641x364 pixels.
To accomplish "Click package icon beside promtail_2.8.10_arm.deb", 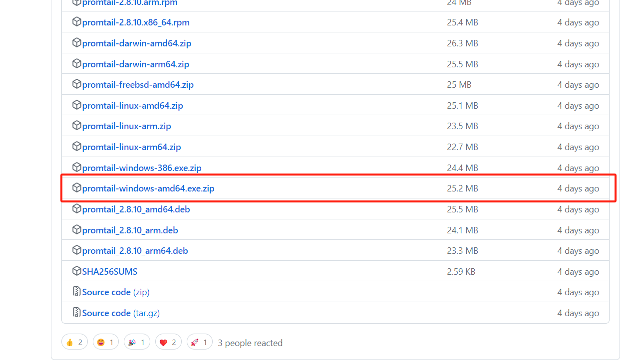I will pyautogui.click(x=76, y=230).
